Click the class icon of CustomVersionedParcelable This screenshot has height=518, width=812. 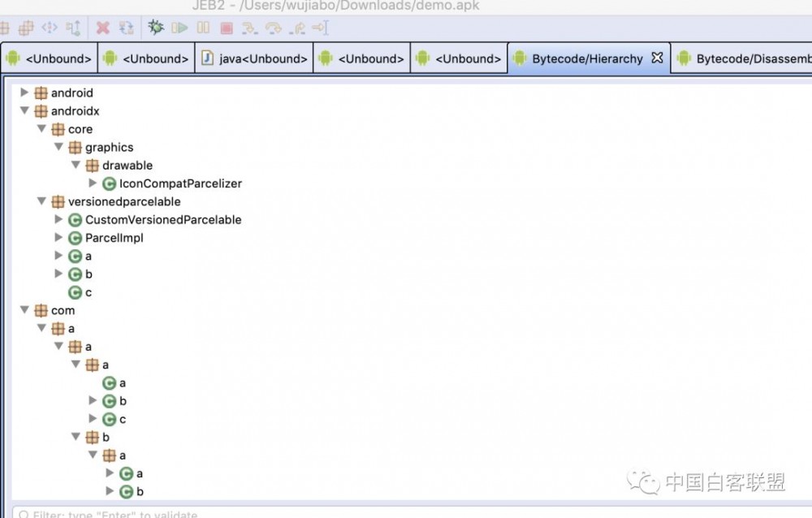coord(75,220)
